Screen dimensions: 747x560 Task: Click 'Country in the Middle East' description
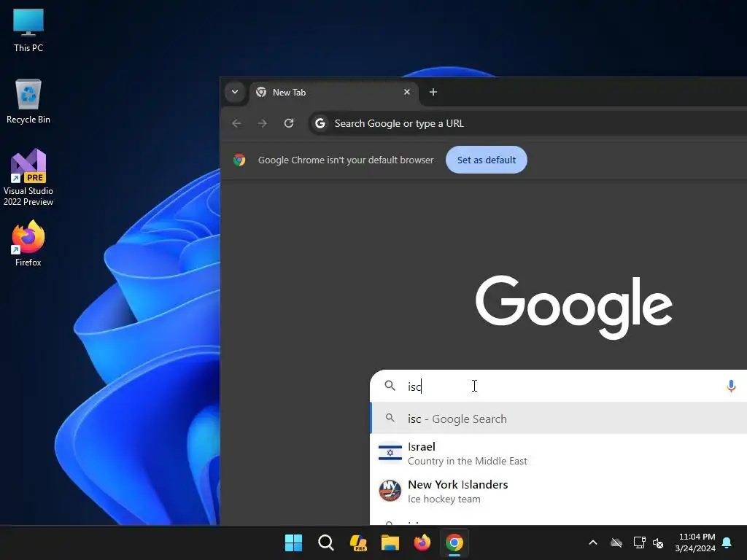click(468, 461)
